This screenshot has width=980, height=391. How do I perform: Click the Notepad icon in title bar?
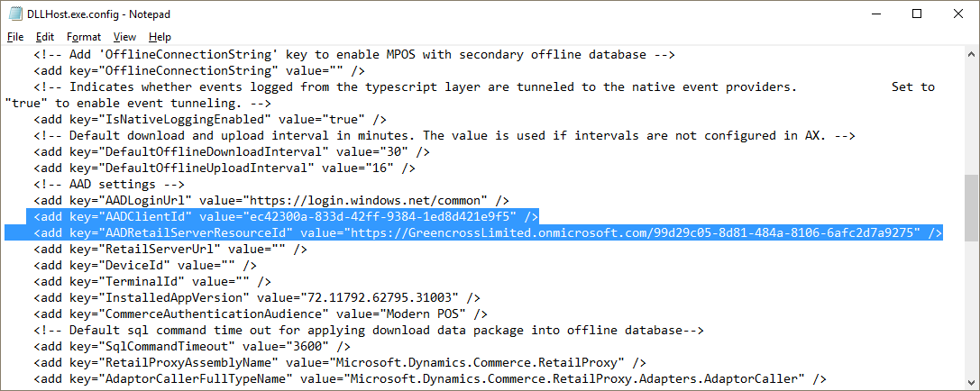(x=14, y=14)
